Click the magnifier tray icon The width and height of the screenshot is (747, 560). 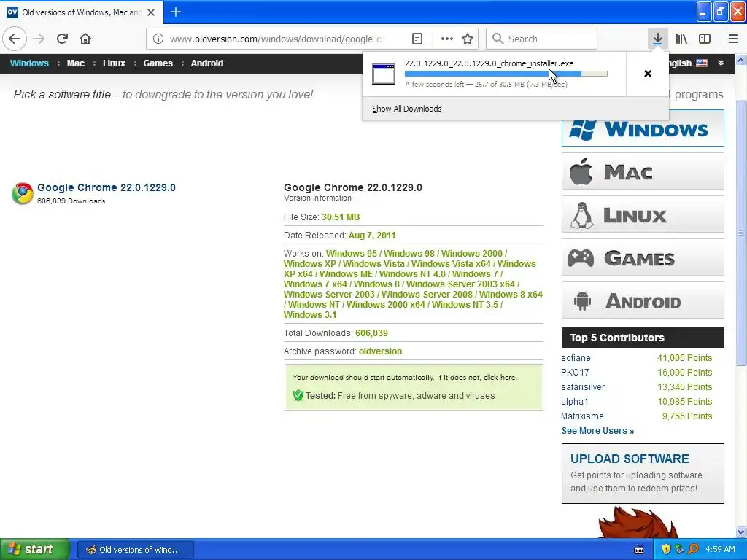(x=693, y=550)
